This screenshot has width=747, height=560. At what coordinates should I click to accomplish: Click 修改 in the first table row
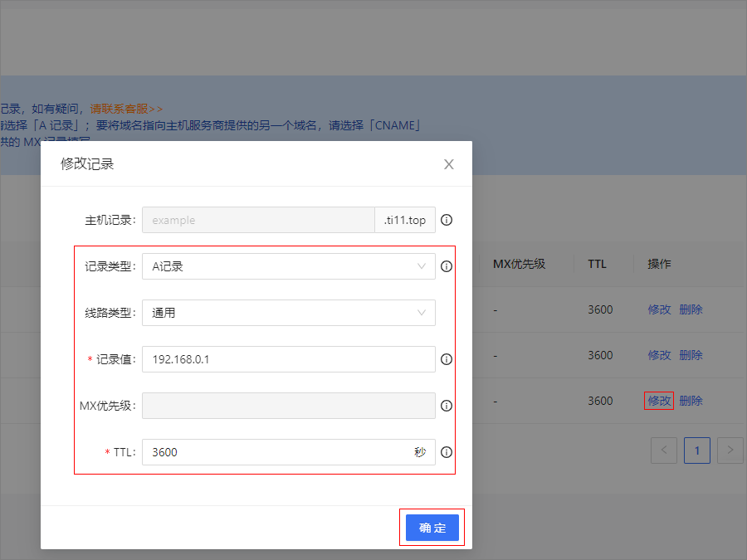click(x=659, y=309)
